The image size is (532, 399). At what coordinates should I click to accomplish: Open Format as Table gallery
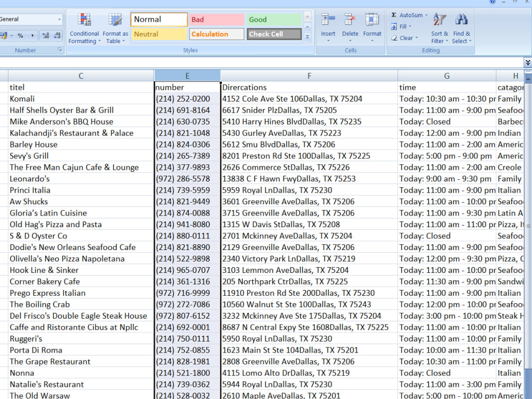click(115, 29)
